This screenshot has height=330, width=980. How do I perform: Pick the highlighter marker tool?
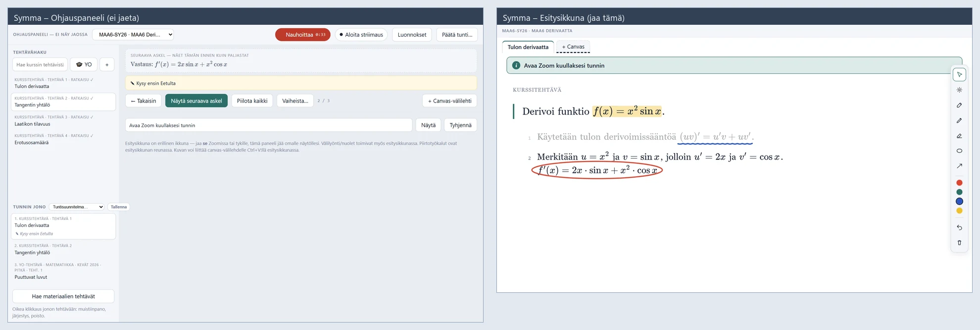point(959,105)
